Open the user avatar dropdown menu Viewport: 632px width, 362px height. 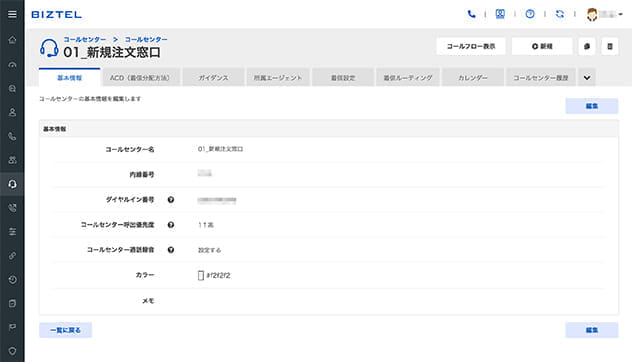[604, 15]
